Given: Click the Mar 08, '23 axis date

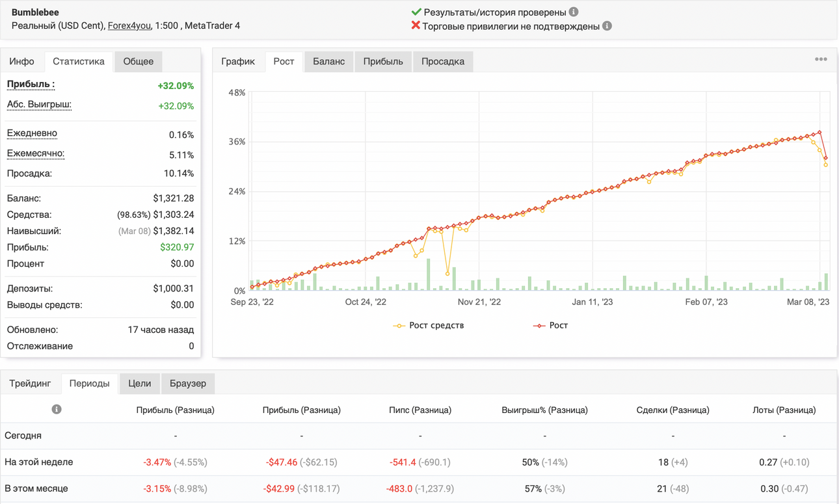Looking at the screenshot, I should 808,302.
